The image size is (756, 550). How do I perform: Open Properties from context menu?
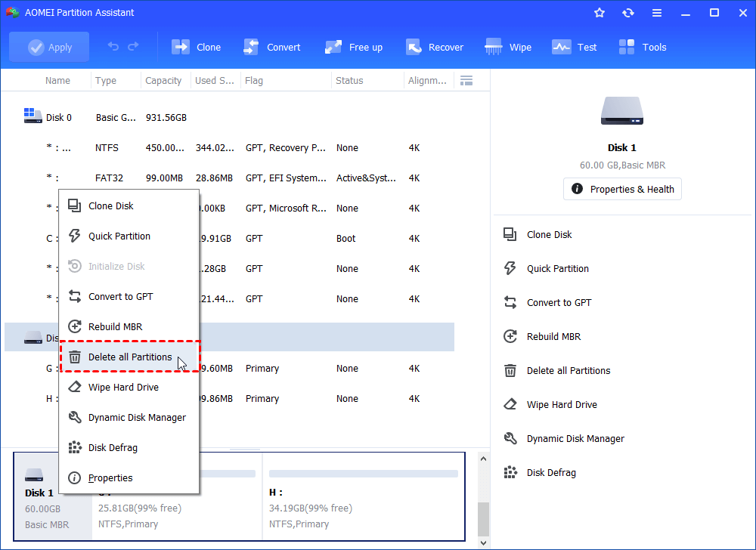(129, 477)
